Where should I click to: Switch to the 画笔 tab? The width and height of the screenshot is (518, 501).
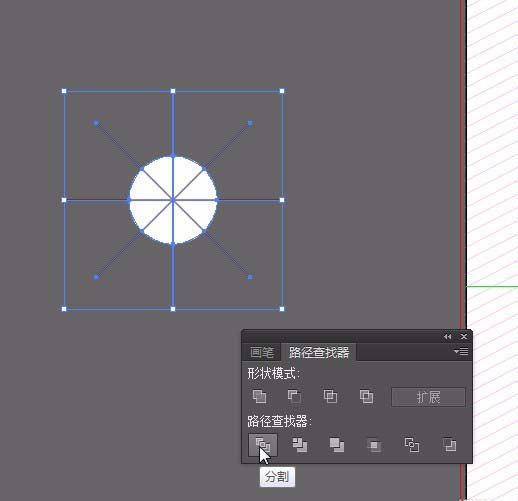point(262,352)
